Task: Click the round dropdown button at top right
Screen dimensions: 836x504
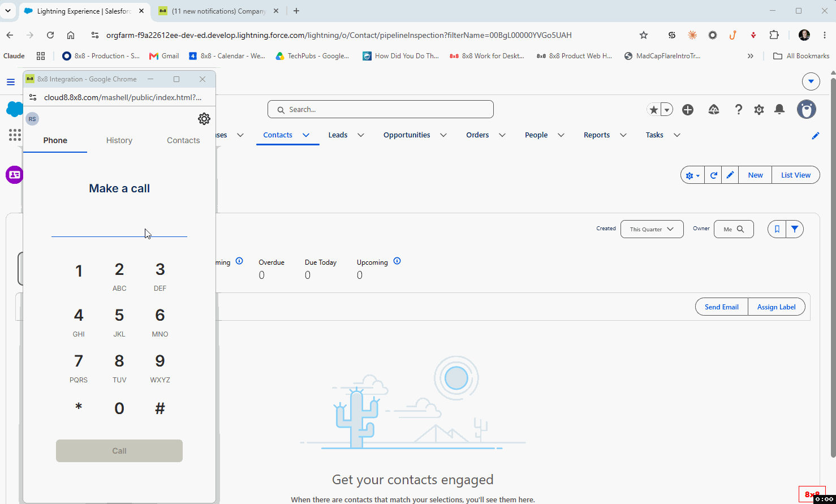Action: tap(811, 81)
